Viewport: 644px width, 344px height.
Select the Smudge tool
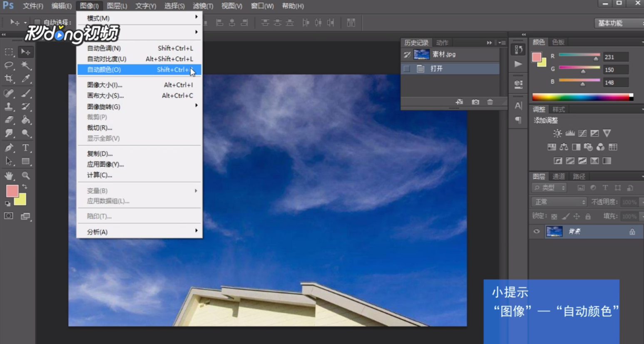tap(9, 133)
